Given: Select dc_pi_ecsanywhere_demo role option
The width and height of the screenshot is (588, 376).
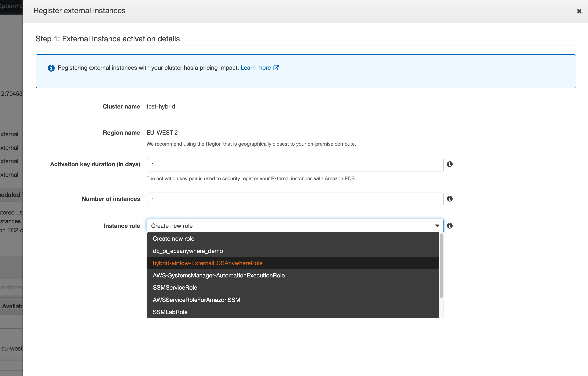Looking at the screenshot, I should (188, 251).
